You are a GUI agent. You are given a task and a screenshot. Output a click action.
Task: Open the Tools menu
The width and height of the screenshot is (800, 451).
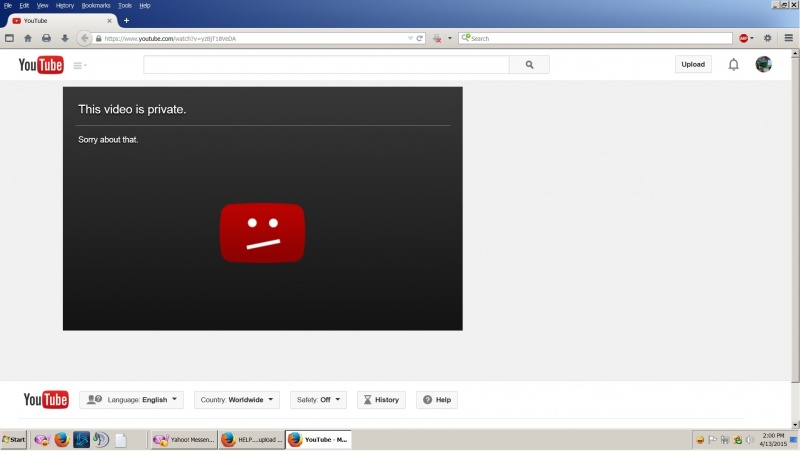click(125, 6)
